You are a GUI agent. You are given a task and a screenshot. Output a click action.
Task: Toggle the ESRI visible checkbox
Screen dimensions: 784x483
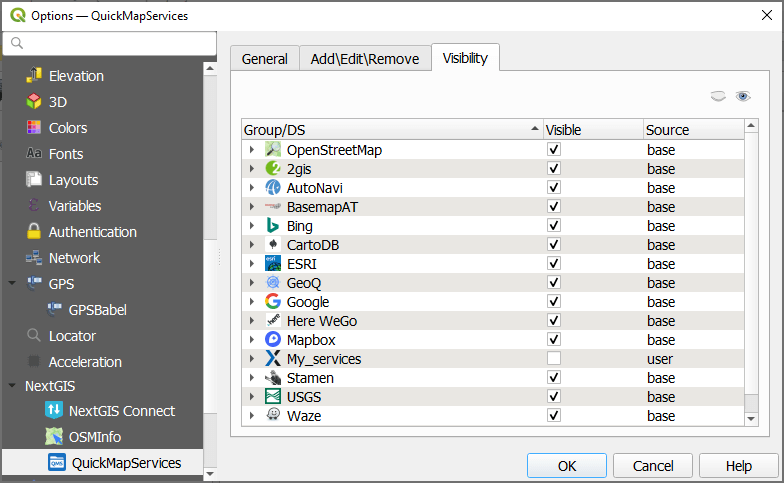point(554,264)
